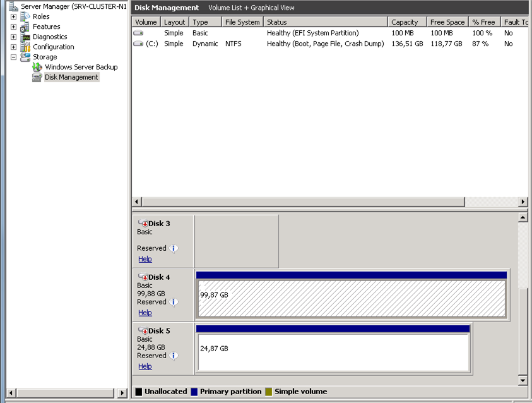Click the Roles icon in tree
The image size is (532, 403).
tap(25, 17)
